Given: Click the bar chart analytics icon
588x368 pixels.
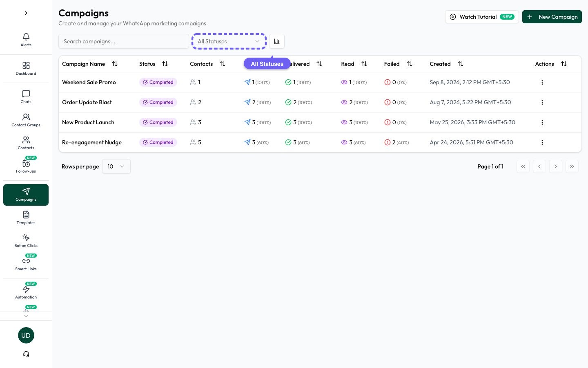Looking at the screenshot, I should pyautogui.click(x=277, y=41).
